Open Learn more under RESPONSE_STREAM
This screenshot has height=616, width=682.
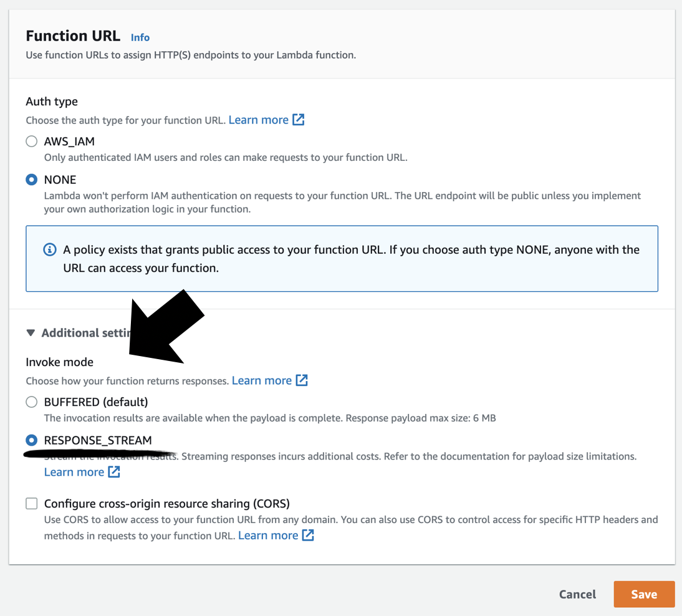(x=74, y=472)
